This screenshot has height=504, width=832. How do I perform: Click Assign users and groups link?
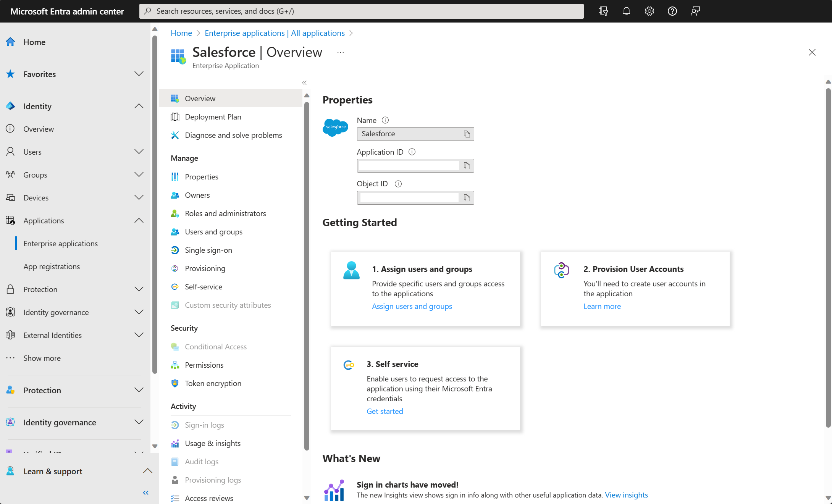412,305
